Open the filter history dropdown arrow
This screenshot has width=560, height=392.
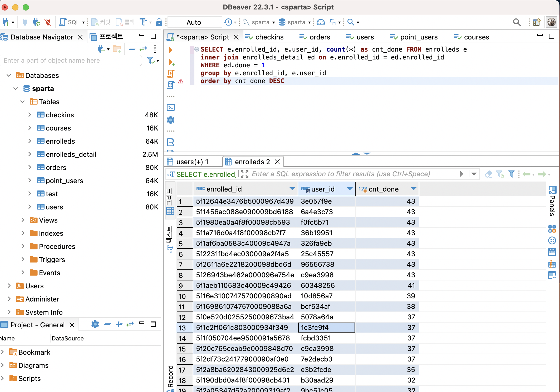point(474,174)
